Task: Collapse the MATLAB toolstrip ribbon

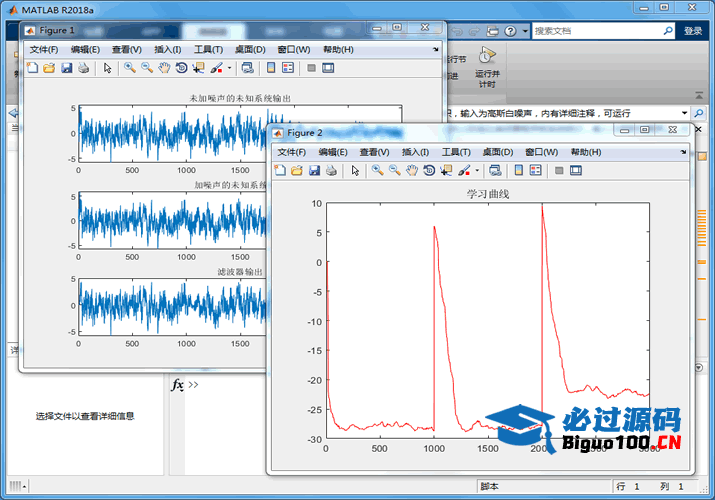Action: click(699, 95)
